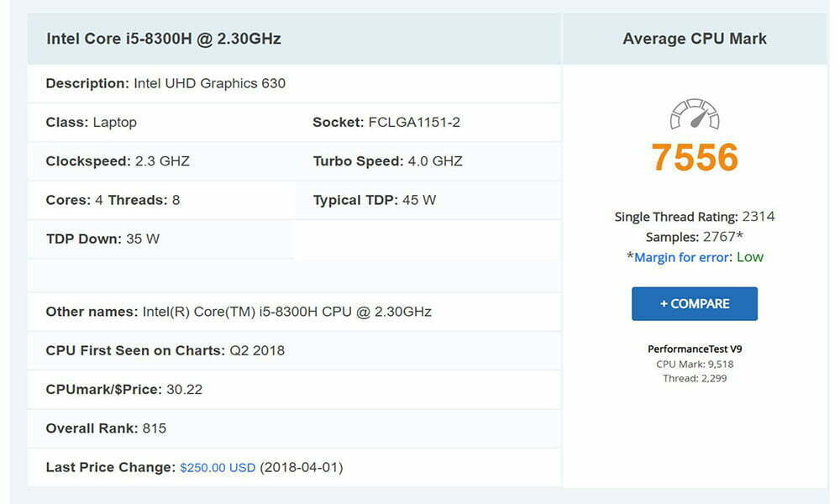Click the CPU First Seen on Charts: Q2 2018 row

click(294, 351)
